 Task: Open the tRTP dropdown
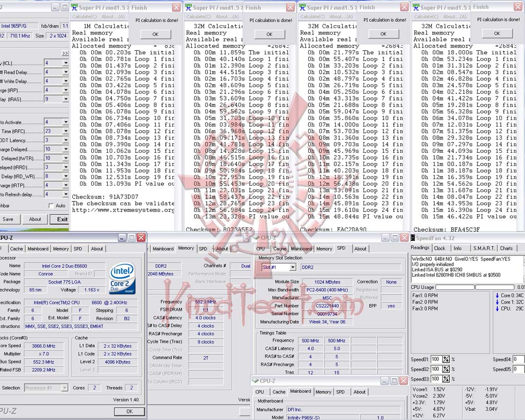point(66,186)
